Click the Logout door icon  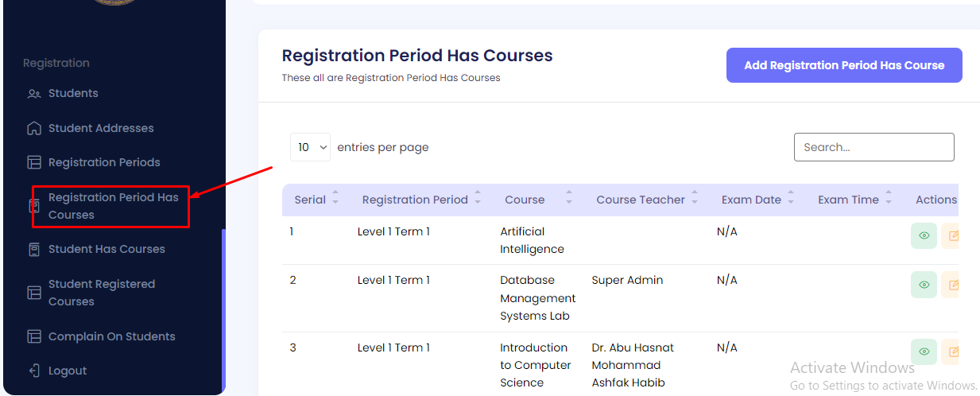point(33,371)
